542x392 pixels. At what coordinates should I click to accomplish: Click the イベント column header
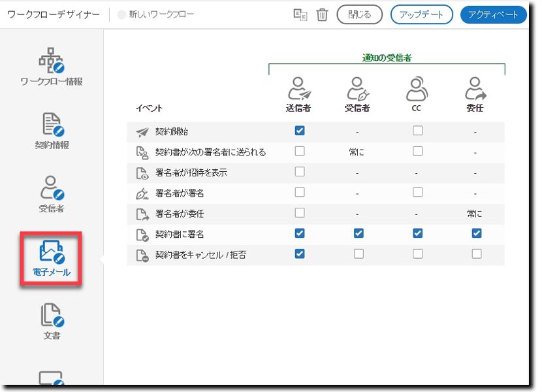pos(149,108)
